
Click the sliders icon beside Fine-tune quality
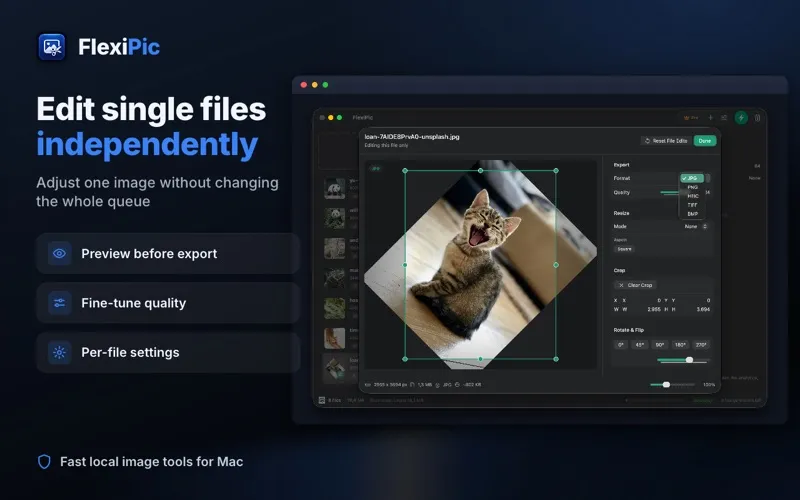(59, 303)
